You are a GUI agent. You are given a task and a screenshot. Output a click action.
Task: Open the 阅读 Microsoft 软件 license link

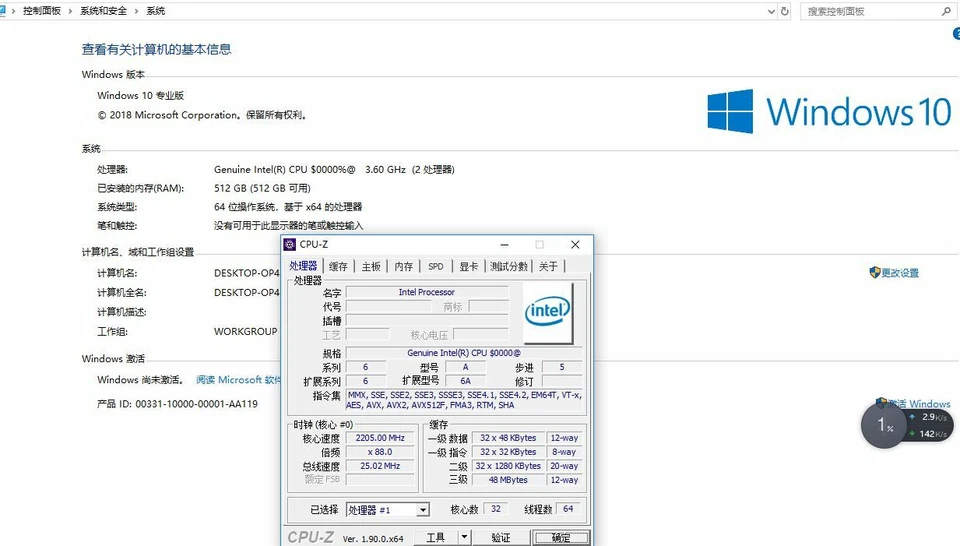click(x=238, y=380)
